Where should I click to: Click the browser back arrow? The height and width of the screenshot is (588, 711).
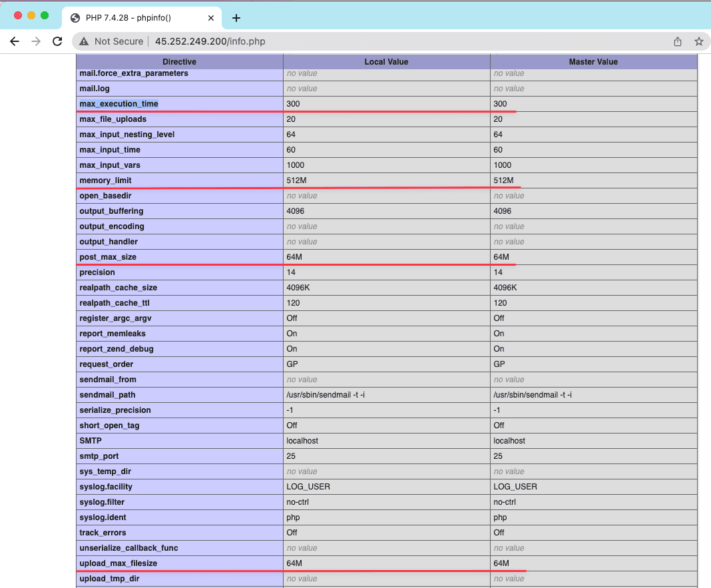[15, 41]
